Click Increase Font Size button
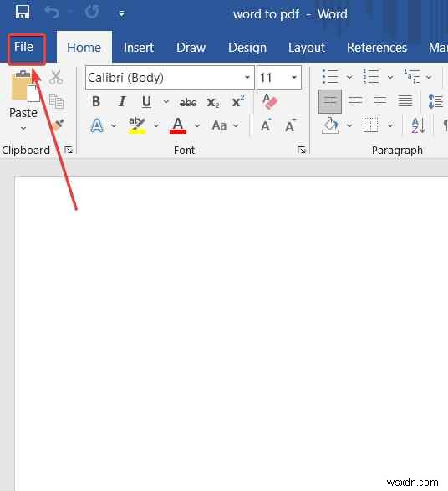 click(267, 125)
